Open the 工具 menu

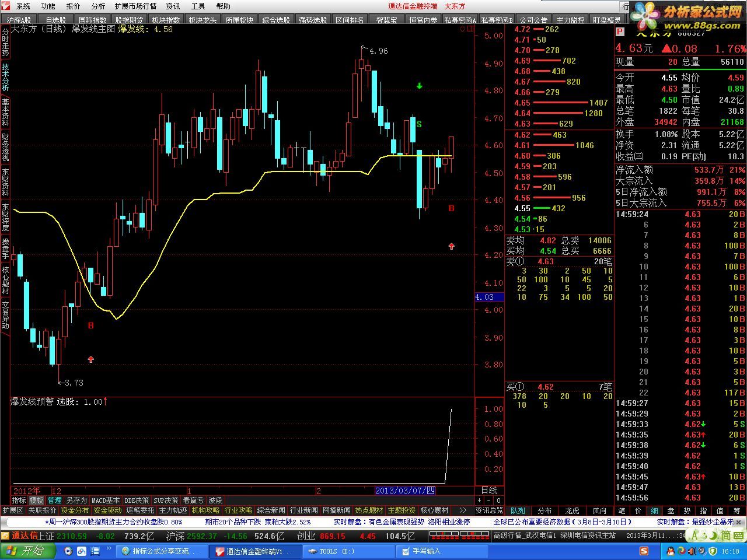click(x=198, y=6)
